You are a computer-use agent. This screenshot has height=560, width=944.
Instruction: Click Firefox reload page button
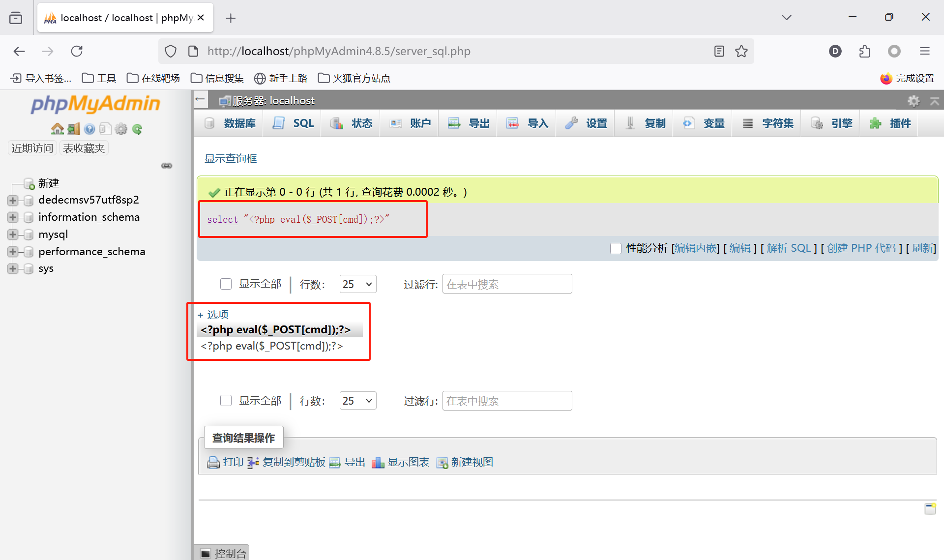(x=77, y=51)
